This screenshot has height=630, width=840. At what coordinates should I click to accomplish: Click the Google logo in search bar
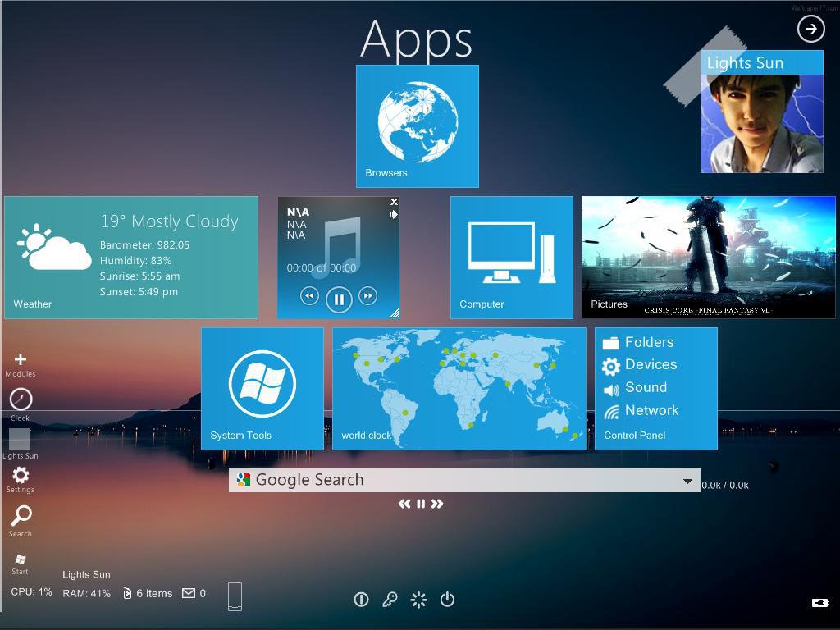244,480
